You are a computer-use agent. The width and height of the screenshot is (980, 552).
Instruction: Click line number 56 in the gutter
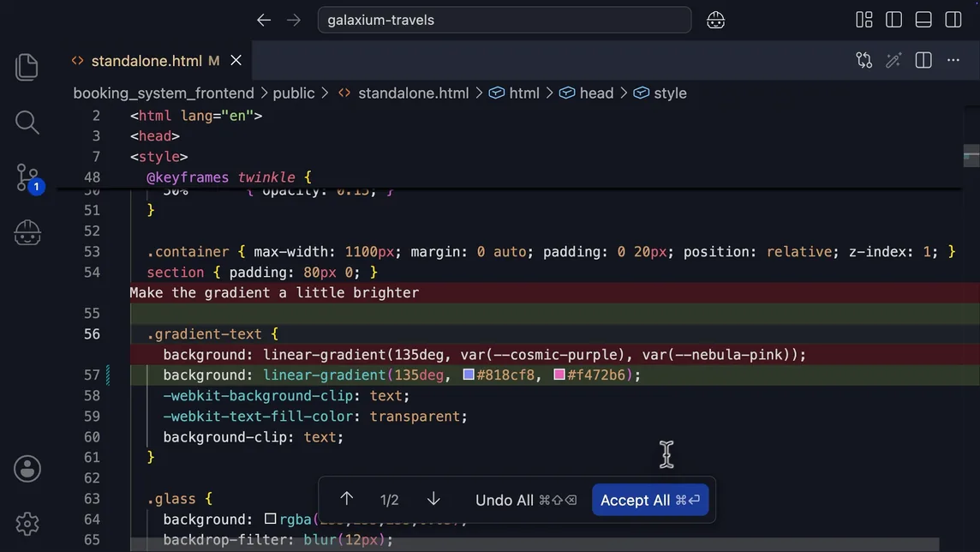pos(92,333)
